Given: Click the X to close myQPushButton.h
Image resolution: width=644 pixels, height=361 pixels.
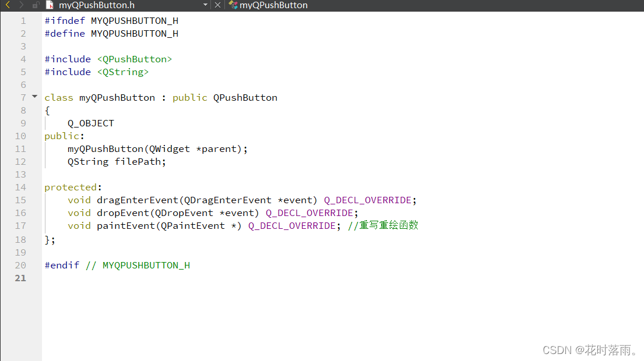Looking at the screenshot, I should [x=217, y=5].
